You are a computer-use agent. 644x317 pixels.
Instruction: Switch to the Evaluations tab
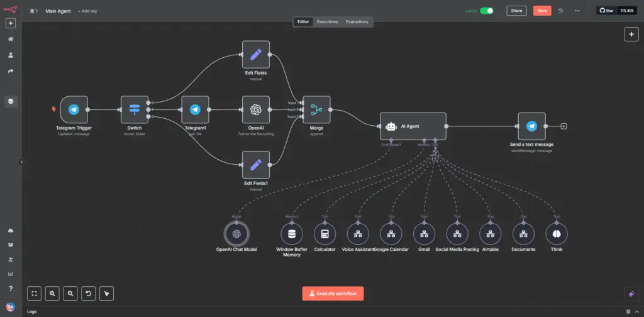[x=357, y=22]
